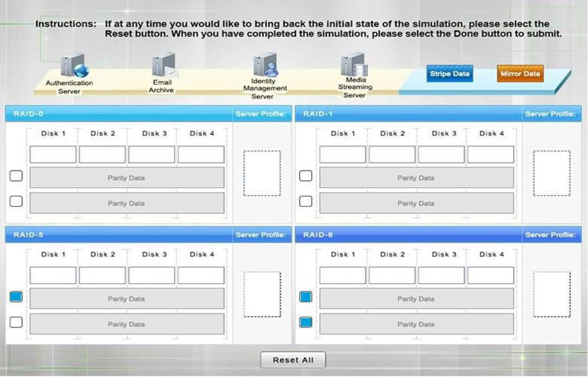This screenshot has width=588, height=378.
Task: Click the RAID-6 Disk 4 slot
Action: coord(490,275)
